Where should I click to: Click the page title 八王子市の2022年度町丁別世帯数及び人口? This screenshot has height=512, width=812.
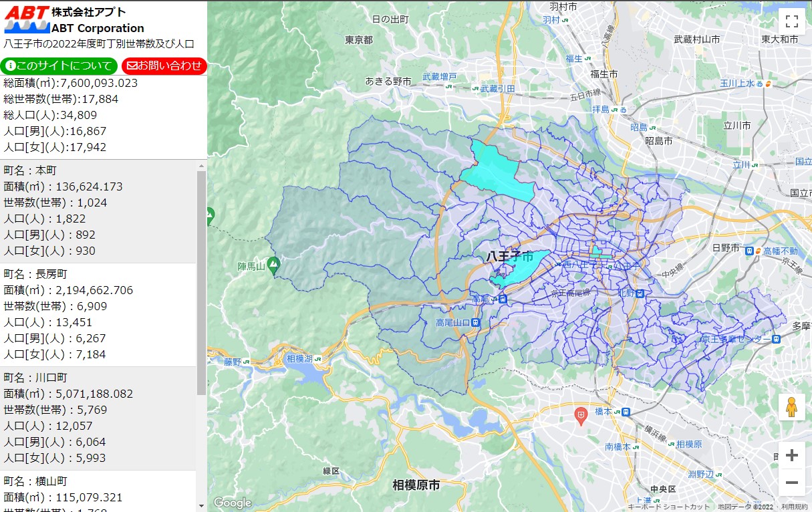tap(99, 44)
